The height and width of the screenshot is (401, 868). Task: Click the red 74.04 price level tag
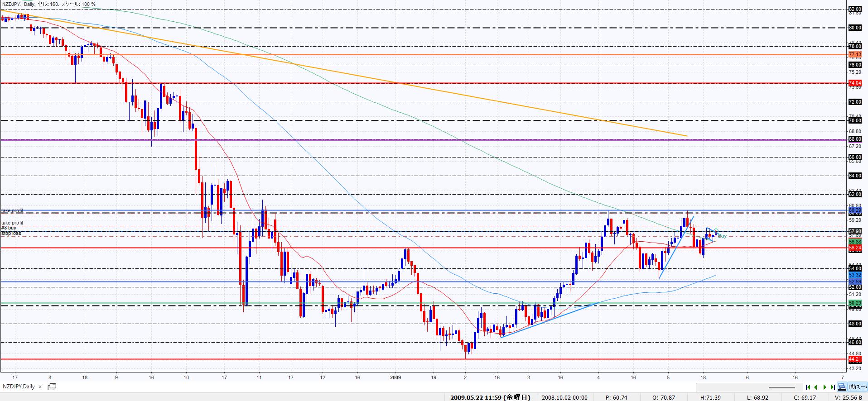[x=854, y=83]
